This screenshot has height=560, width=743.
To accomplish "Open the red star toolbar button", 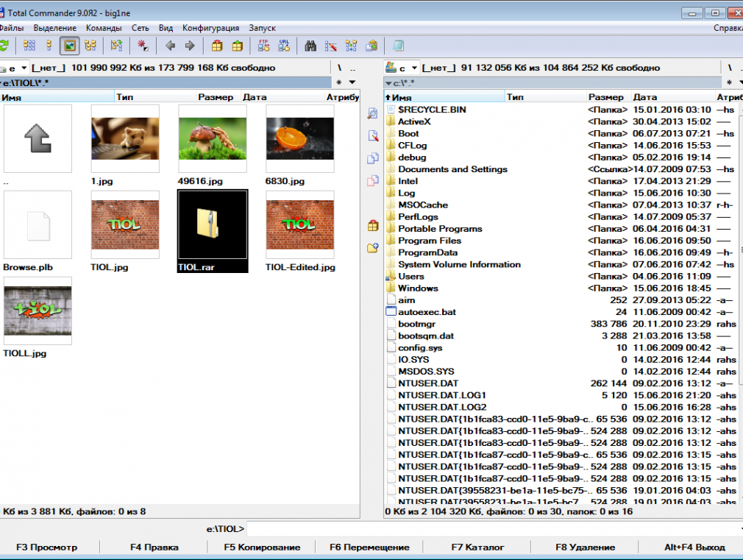I will point(142,46).
